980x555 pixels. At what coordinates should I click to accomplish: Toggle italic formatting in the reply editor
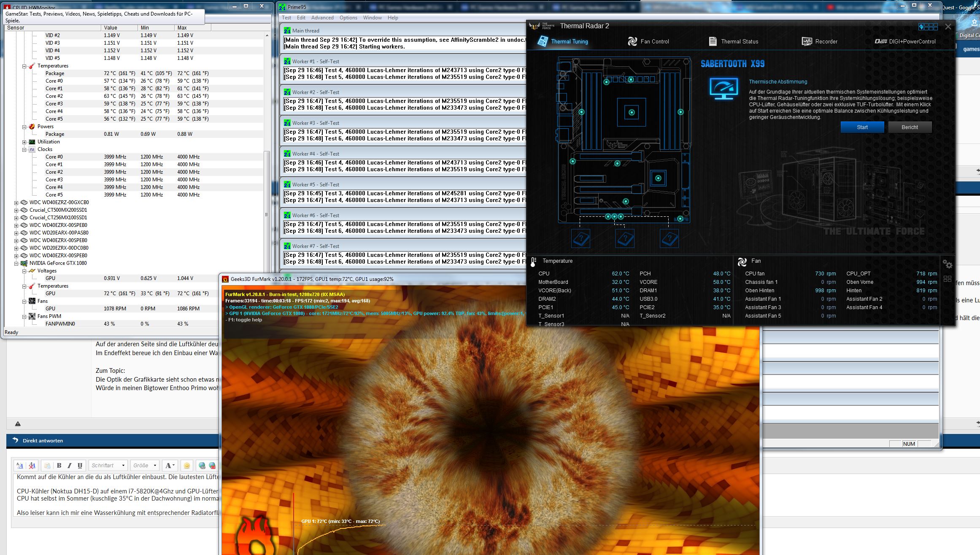pos(70,466)
